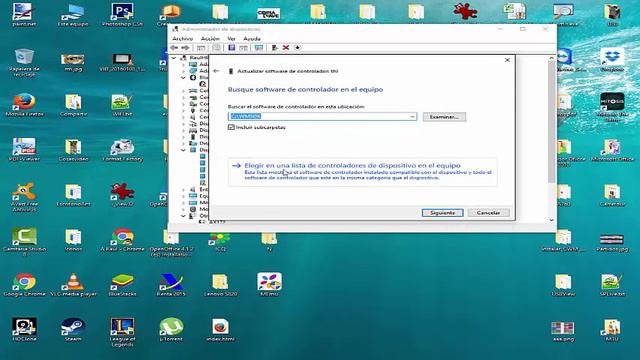
Task: Open the Archivo menu
Action: (x=182, y=39)
